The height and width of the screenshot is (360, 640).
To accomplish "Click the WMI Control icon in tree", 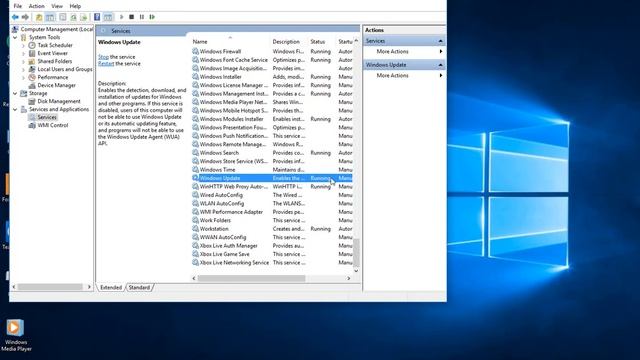I will point(32,125).
